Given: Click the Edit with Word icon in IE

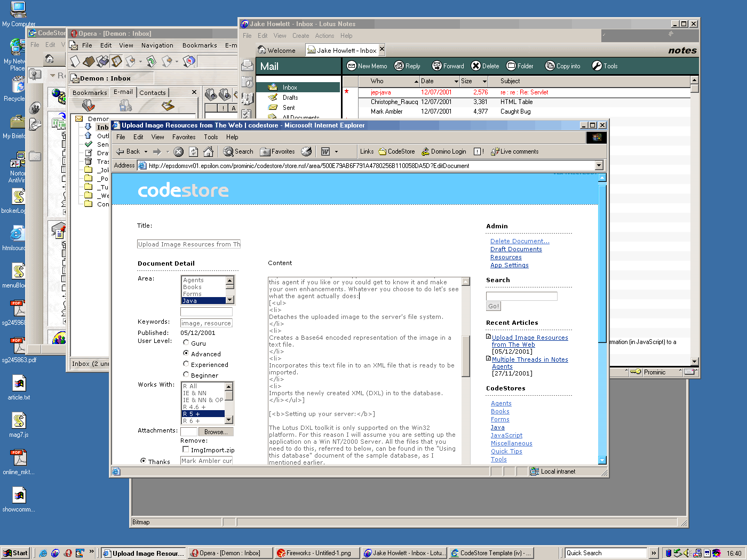Looking at the screenshot, I should [x=325, y=151].
